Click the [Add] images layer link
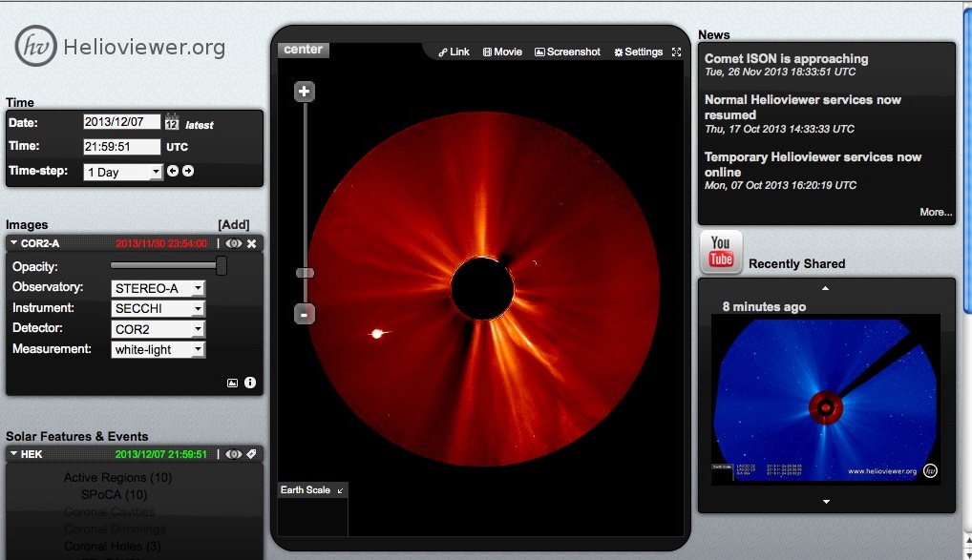The width and height of the screenshot is (972, 560). pos(233,224)
